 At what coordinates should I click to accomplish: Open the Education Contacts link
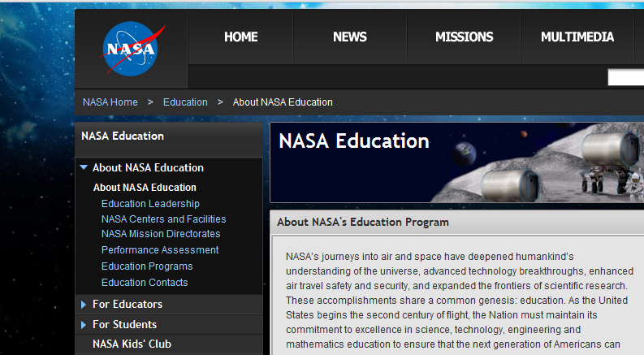145,283
